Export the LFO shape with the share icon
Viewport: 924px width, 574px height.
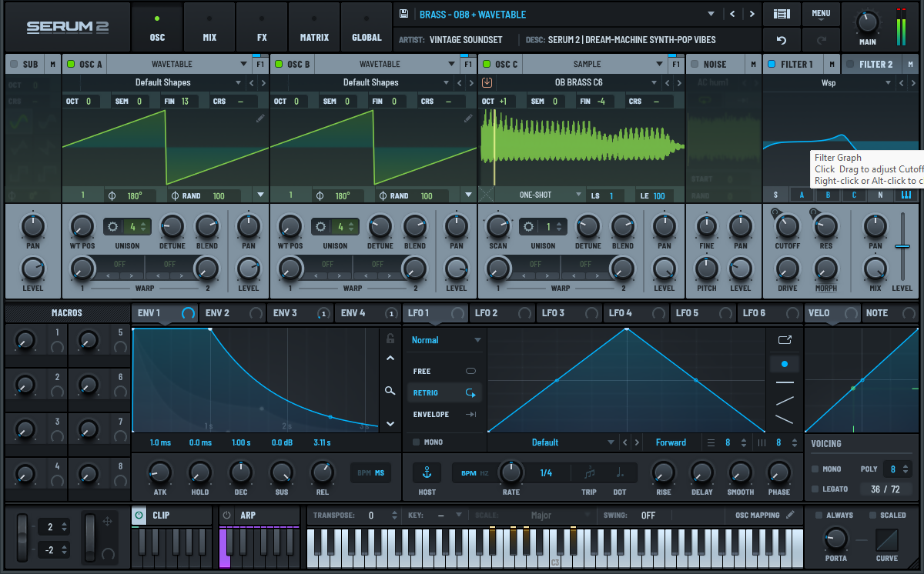(785, 339)
